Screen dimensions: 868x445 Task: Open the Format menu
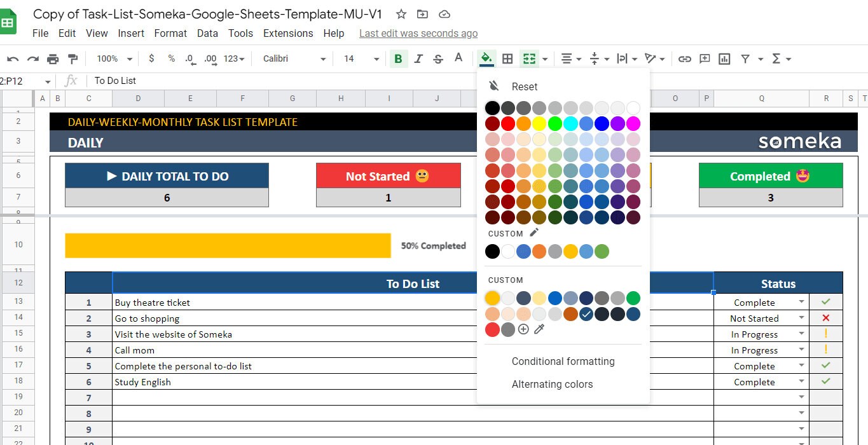[170, 33]
